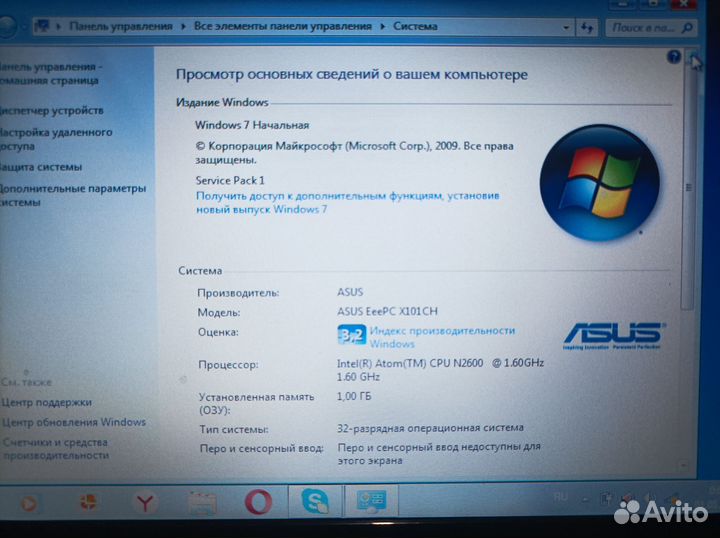Open Skype from the taskbar
Screen dimensions: 720x538
tap(315, 501)
